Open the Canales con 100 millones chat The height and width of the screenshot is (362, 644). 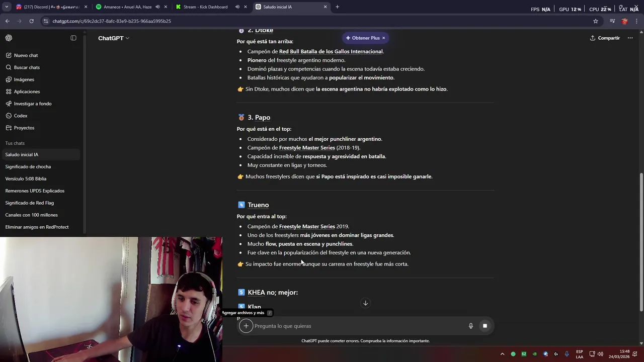(40, 215)
